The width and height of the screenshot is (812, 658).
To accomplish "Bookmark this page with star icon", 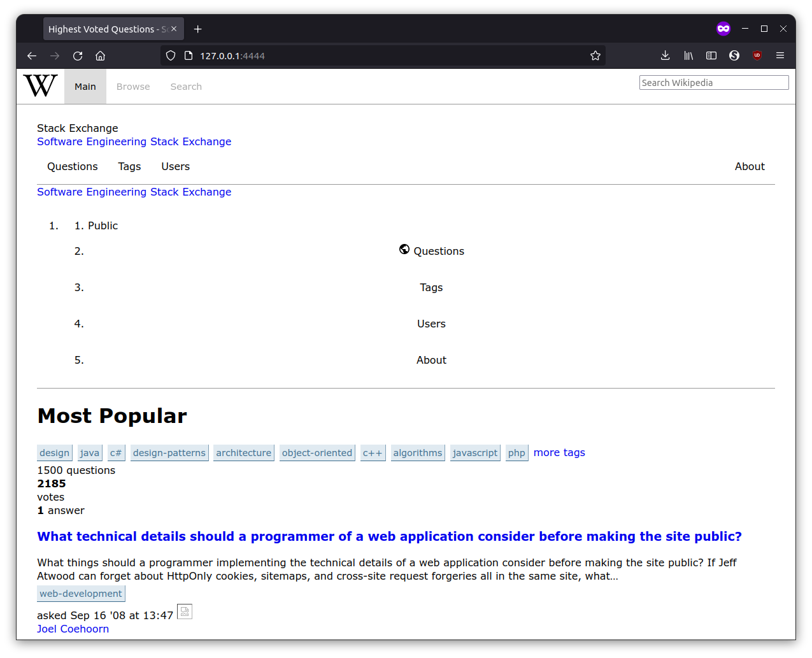I will [x=595, y=56].
